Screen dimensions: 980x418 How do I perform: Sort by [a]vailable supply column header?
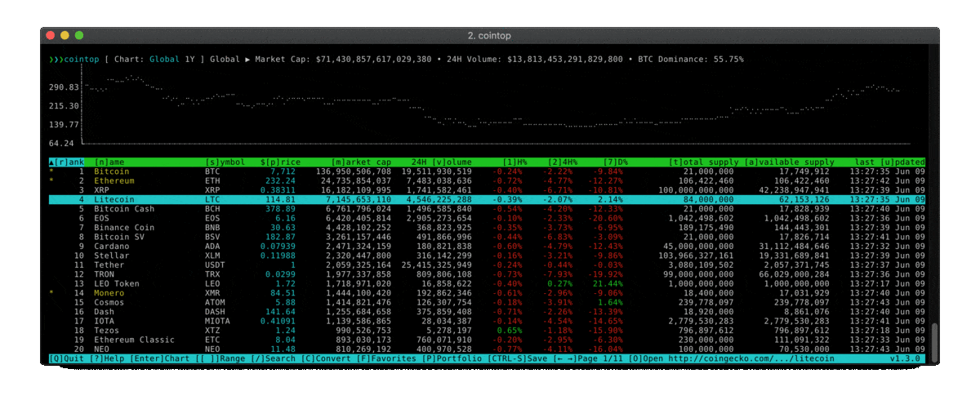click(787, 162)
